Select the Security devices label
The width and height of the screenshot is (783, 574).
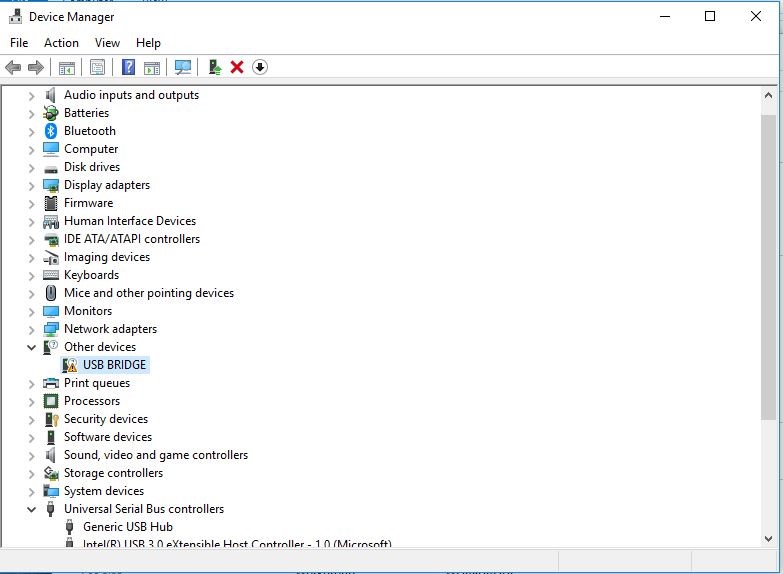point(106,419)
